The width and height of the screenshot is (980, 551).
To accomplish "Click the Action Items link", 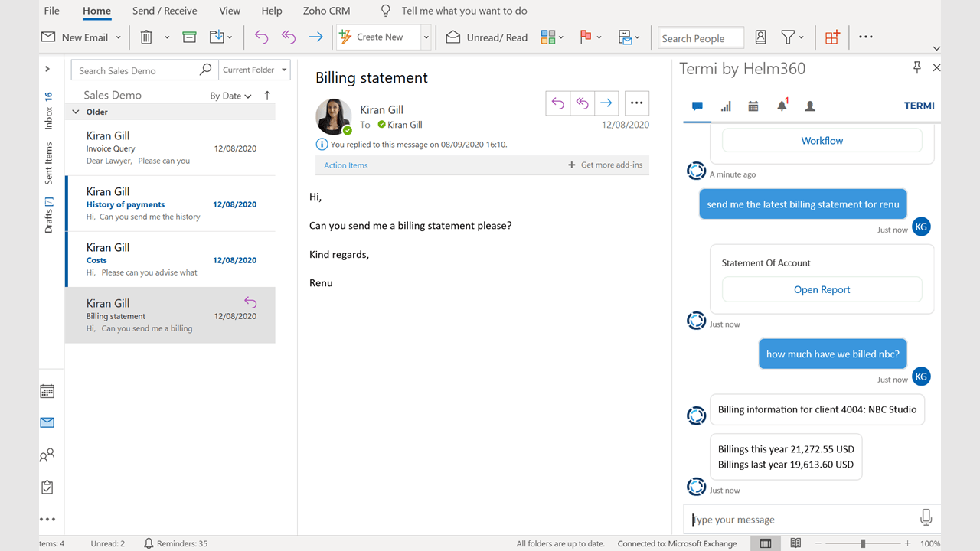I will (x=345, y=165).
